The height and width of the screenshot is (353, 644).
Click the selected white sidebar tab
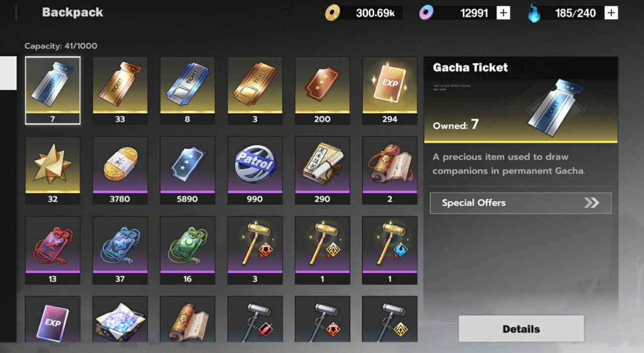tap(8, 73)
